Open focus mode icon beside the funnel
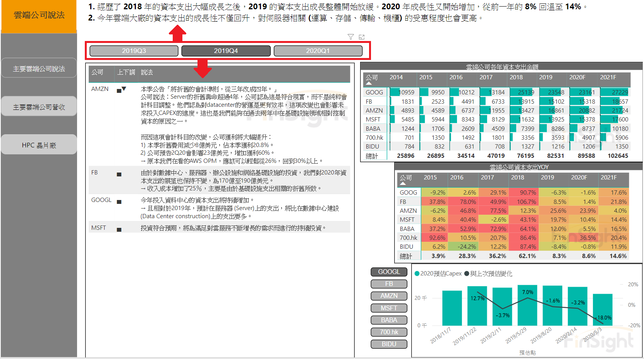This screenshot has width=644, height=359. 362,37
